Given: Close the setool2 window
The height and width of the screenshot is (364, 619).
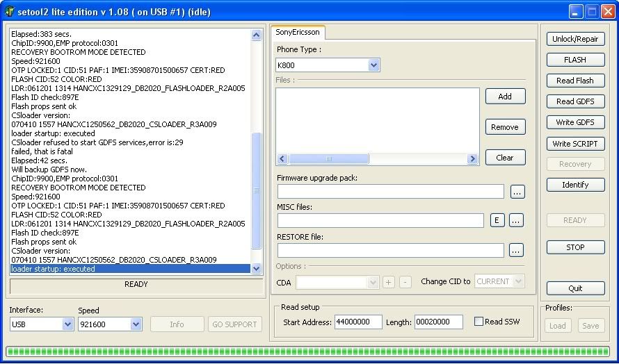Looking at the screenshot, I should (x=608, y=12).
